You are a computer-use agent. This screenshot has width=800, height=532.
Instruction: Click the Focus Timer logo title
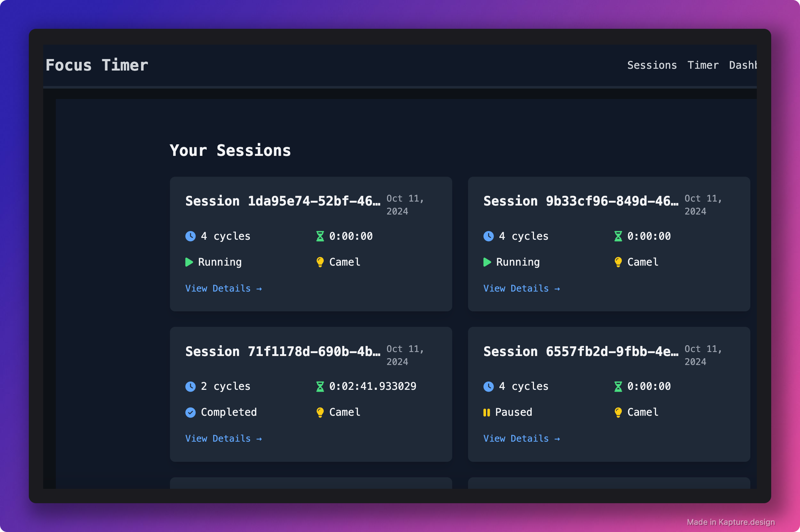coord(97,65)
